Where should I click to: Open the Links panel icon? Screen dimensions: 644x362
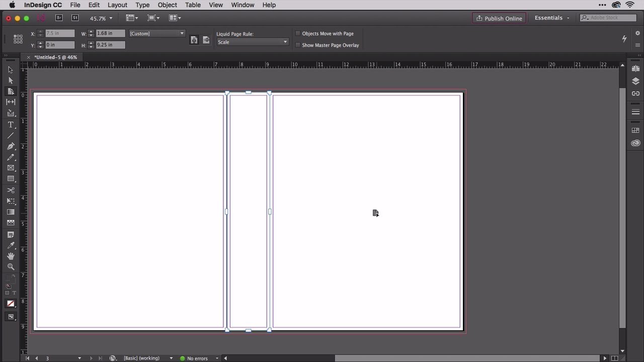(x=635, y=94)
